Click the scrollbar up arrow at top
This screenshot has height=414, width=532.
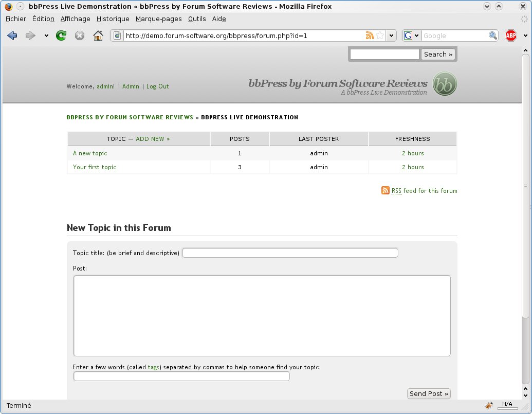525,50
